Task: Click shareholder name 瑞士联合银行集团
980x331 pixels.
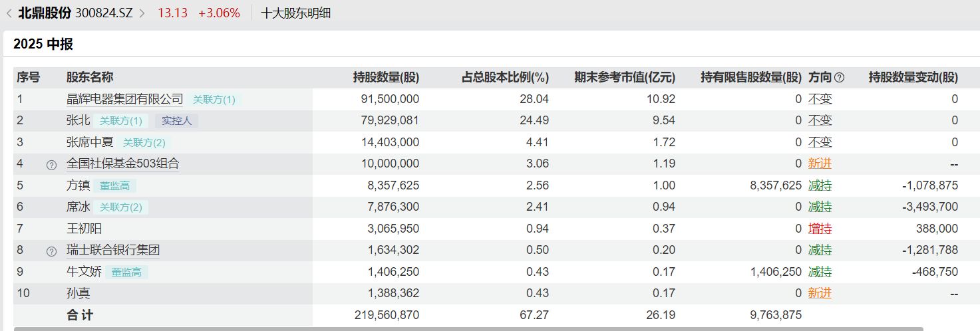Action: 113,251
